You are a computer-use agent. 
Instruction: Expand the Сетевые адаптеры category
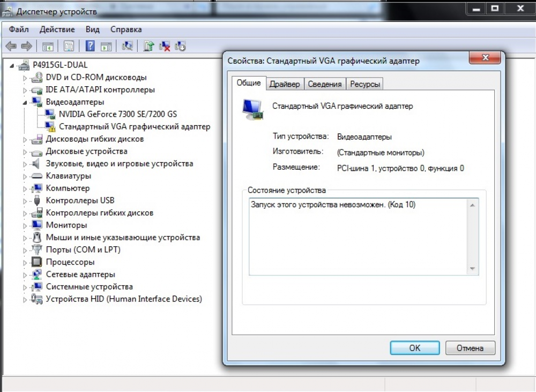(x=25, y=275)
